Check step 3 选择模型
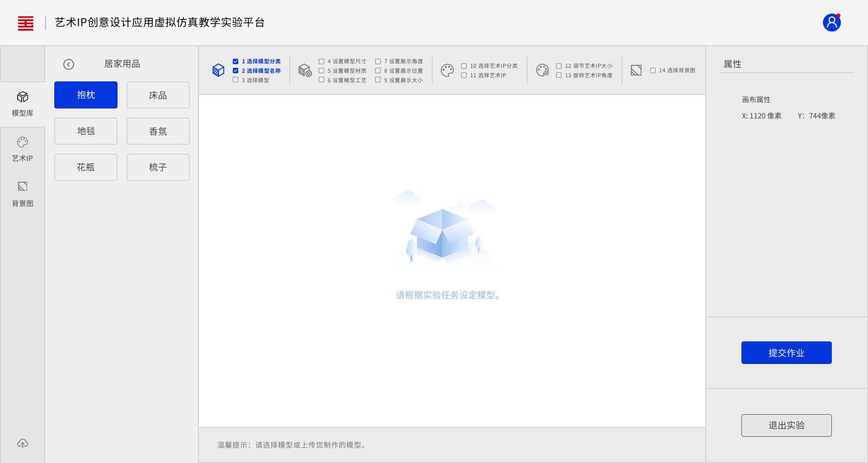868x463 pixels. click(236, 80)
